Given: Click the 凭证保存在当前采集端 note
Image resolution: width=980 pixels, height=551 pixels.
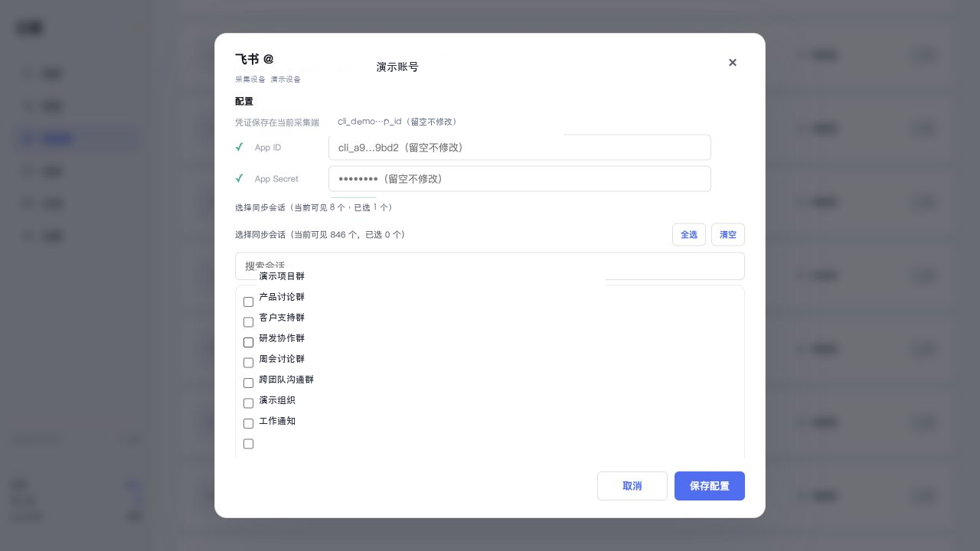Looking at the screenshot, I should click(x=277, y=122).
